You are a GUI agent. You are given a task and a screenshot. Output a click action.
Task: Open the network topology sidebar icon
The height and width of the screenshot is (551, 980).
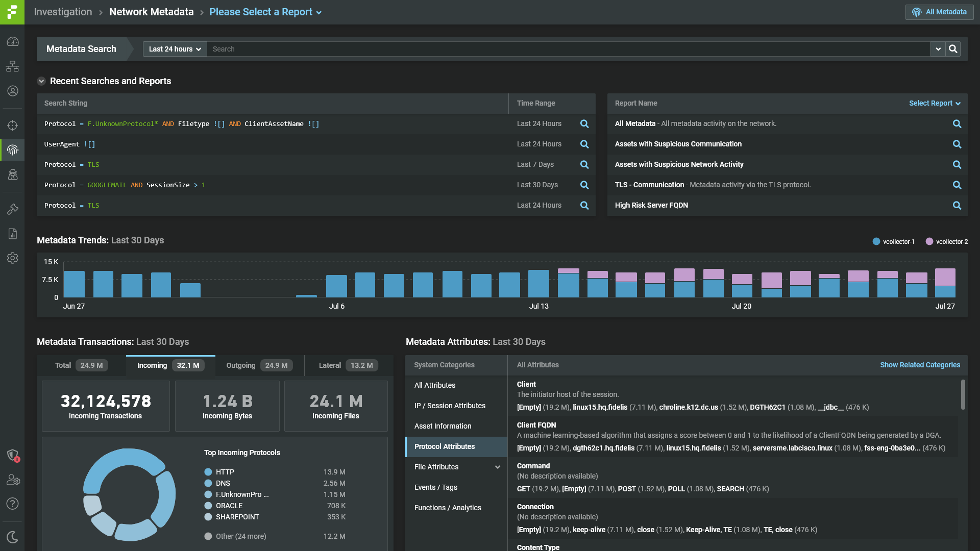[x=13, y=66]
